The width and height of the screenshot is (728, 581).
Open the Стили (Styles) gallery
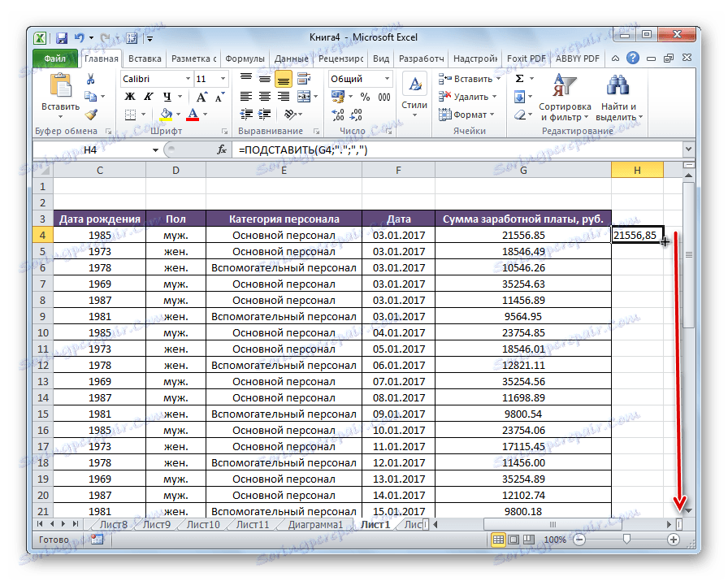pyautogui.click(x=414, y=94)
